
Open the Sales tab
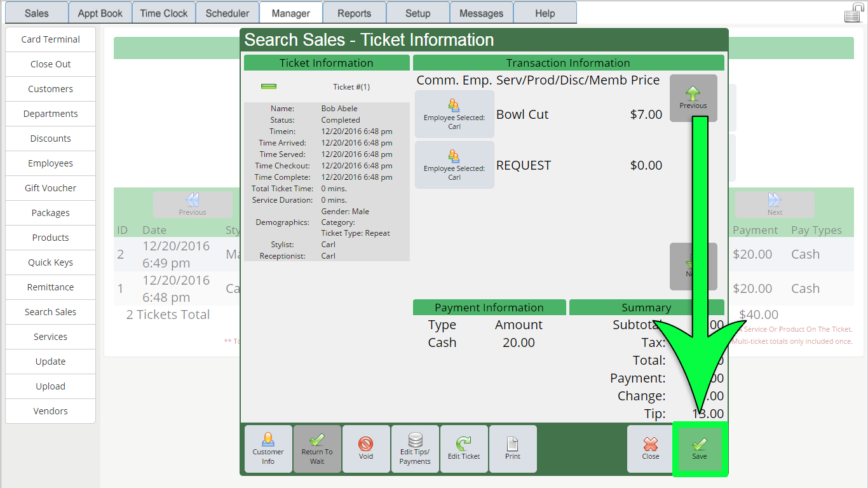coord(37,13)
